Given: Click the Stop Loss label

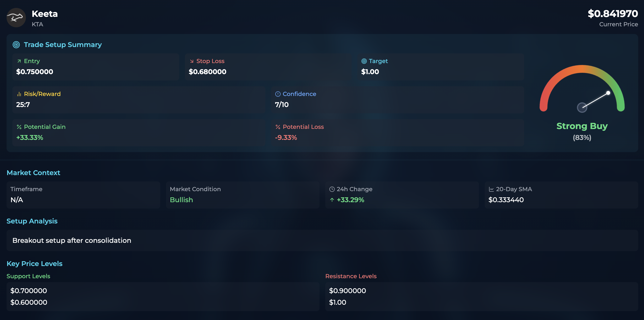Looking at the screenshot, I should click(x=210, y=61).
